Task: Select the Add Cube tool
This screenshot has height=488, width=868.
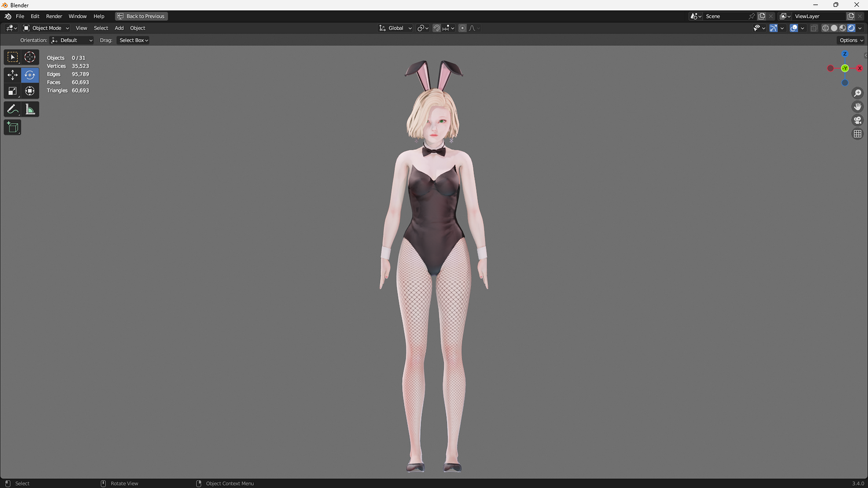Action: pyautogui.click(x=13, y=127)
